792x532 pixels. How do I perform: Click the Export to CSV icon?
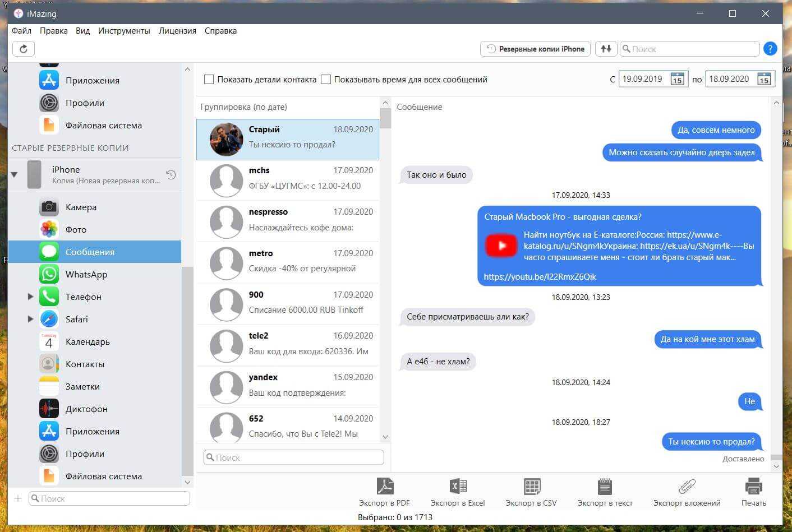click(531, 486)
